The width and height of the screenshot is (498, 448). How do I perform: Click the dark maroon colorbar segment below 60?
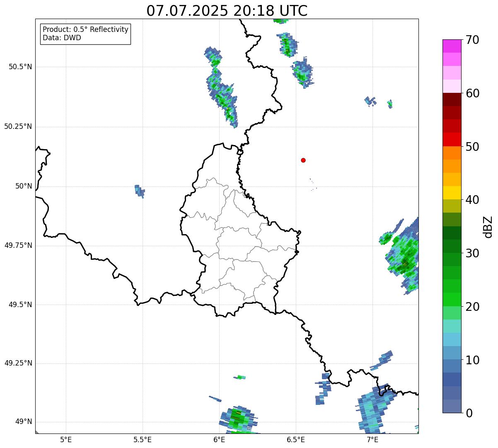pos(452,99)
